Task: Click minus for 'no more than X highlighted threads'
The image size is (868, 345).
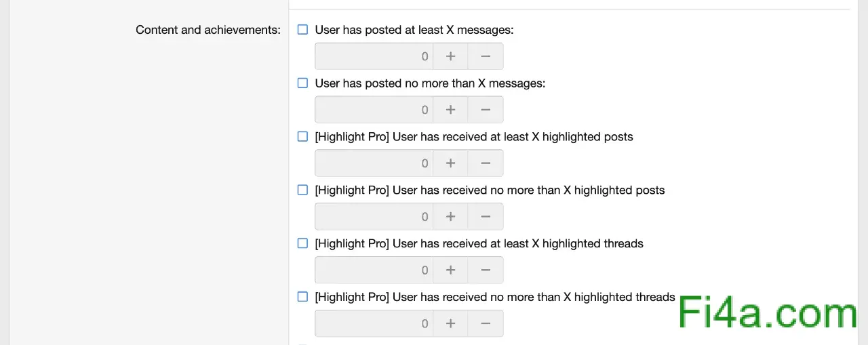Action: [x=486, y=324]
